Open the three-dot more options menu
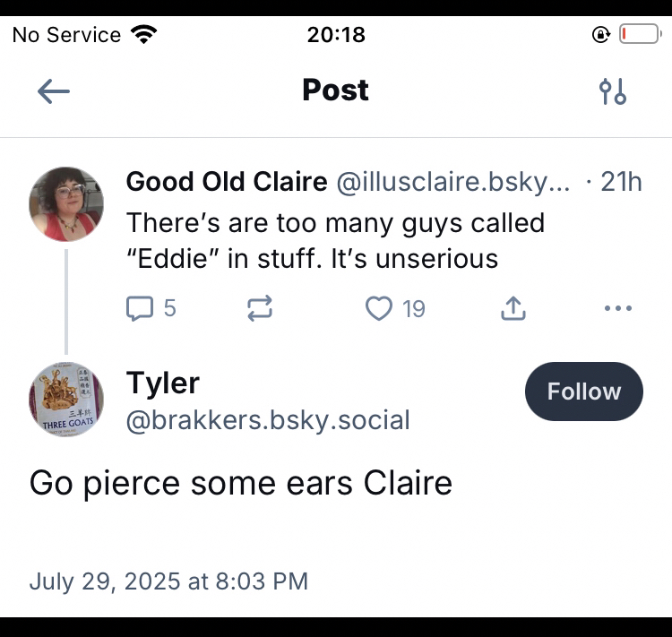672x637 pixels. click(618, 309)
